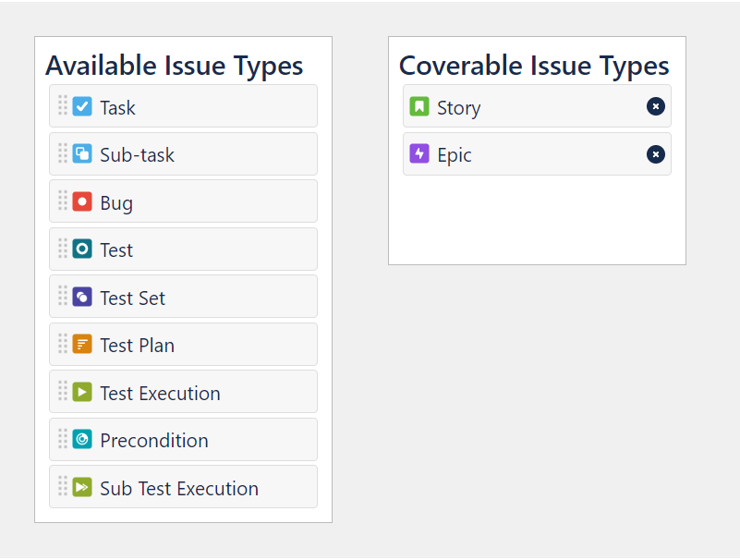The height and width of the screenshot is (560, 740).
Task: Click the drag handle beside Precondition
Action: pyautogui.click(x=61, y=439)
